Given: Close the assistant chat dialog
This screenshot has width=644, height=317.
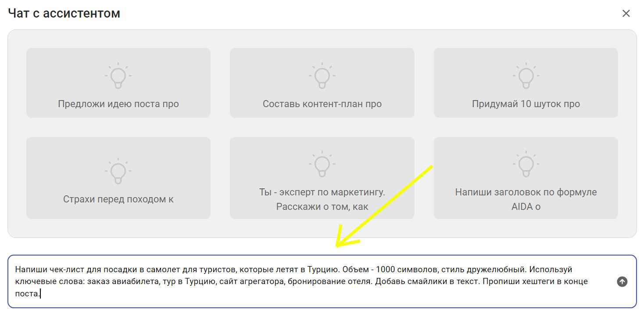Looking at the screenshot, I should pyautogui.click(x=626, y=14).
